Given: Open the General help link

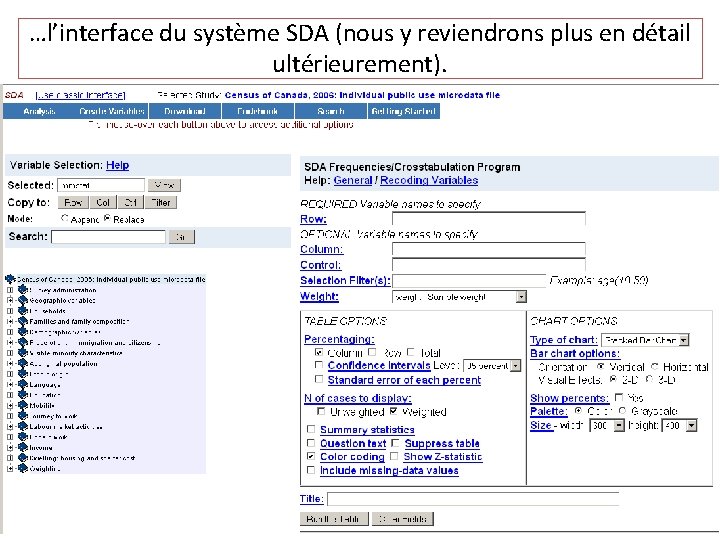Looking at the screenshot, I should (x=353, y=180).
